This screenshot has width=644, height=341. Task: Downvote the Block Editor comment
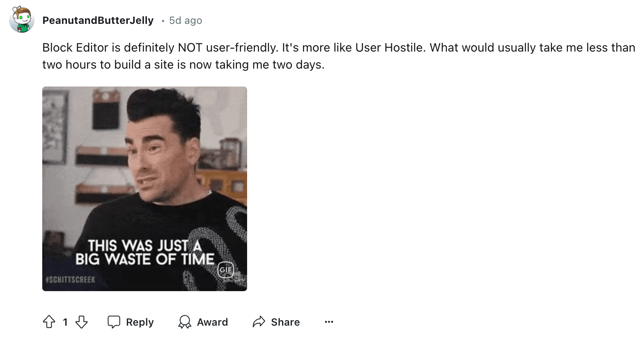81,322
